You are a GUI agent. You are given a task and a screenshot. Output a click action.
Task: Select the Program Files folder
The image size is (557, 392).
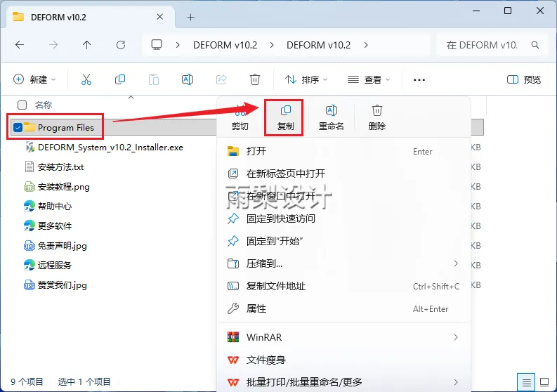66,127
